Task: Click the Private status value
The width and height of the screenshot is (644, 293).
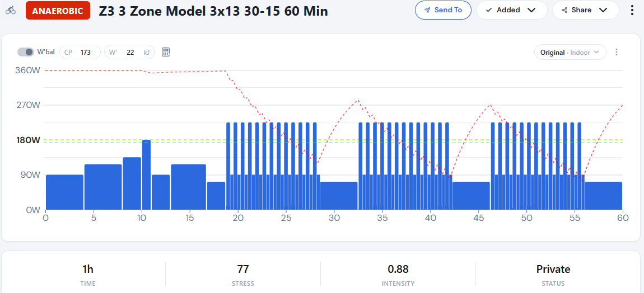Action: (x=553, y=269)
